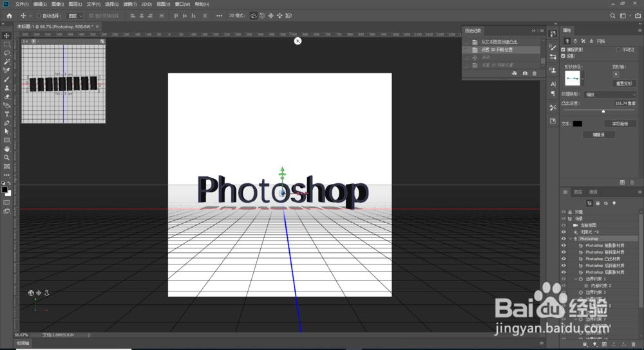The height and width of the screenshot is (350, 644).
Task: Select the Eraser tool
Action: [6, 97]
